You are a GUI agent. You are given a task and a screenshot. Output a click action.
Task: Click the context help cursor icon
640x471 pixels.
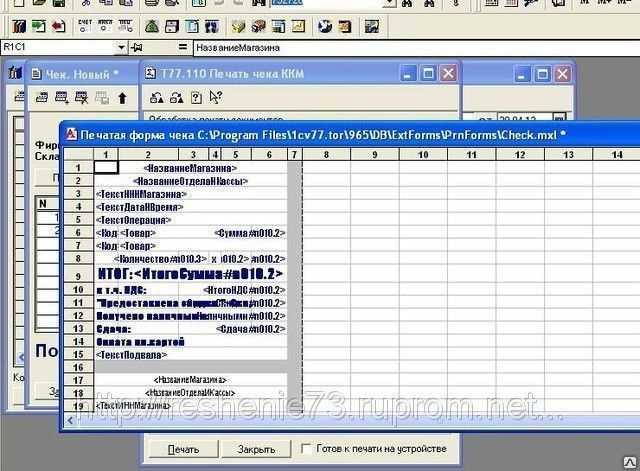coord(216,98)
